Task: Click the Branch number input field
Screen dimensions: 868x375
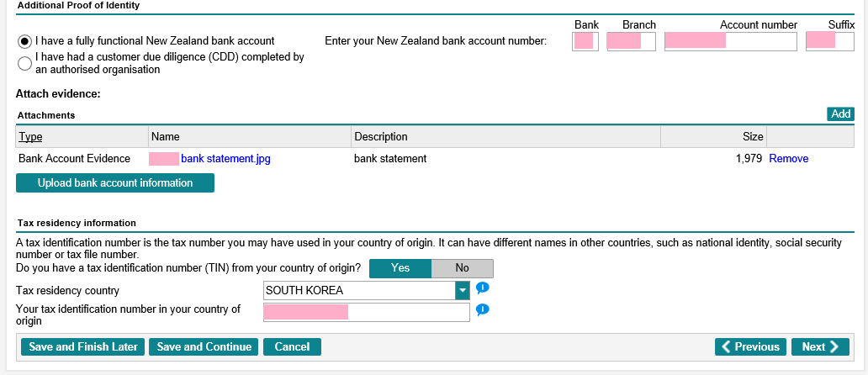Action: tap(630, 41)
